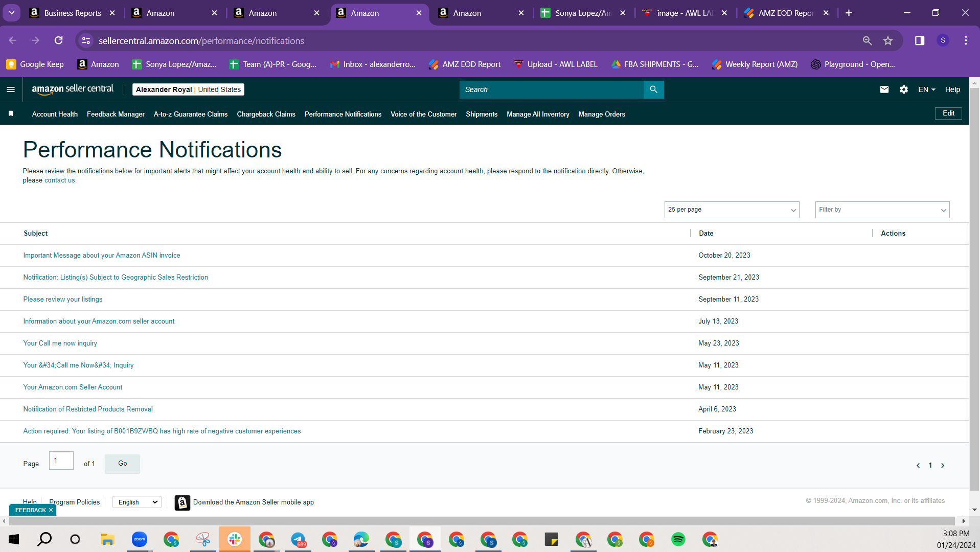Open Program Policies in the footer
Image resolution: width=980 pixels, height=552 pixels.
pos(75,502)
